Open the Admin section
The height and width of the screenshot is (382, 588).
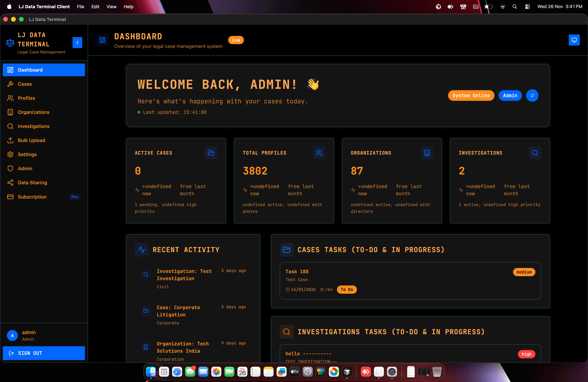pos(25,168)
